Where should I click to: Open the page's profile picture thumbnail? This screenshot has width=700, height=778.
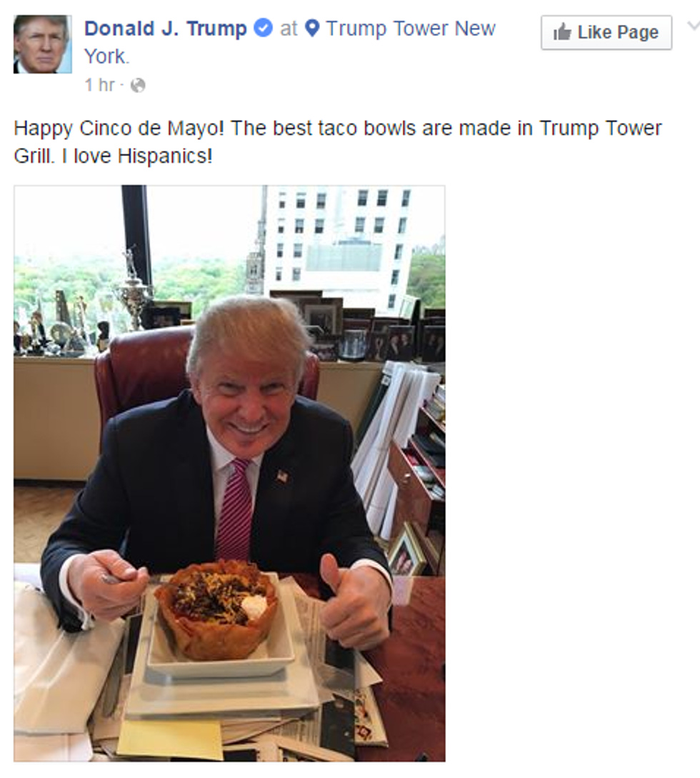coord(42,44)
